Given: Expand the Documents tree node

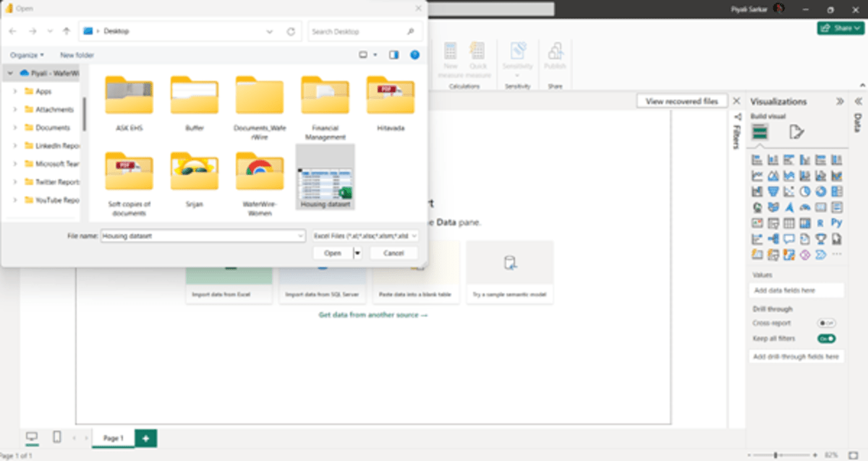Looking at the screenshot, I should [14, 128].
